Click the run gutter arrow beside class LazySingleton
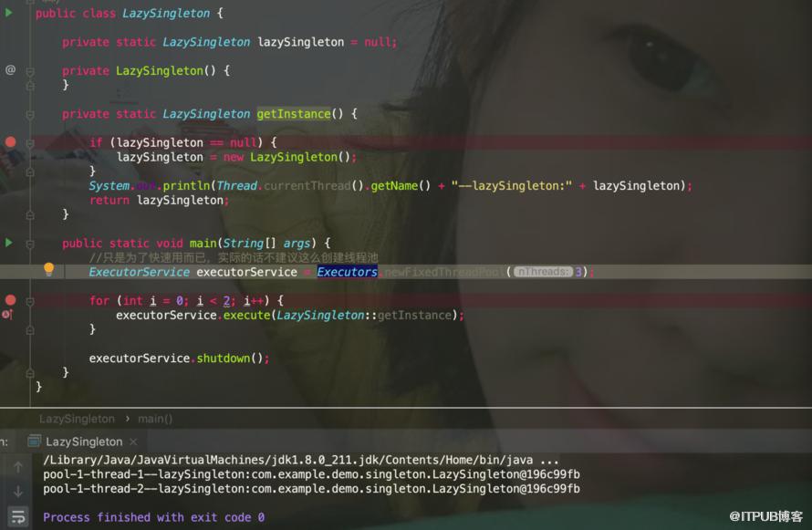The height and width of the screenshot is (530, 812). point(9,13)
